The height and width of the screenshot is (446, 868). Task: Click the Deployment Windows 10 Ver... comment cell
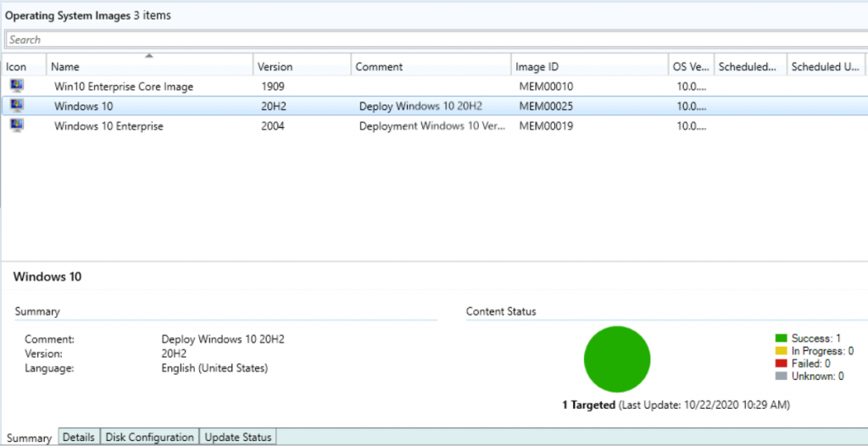431,126
